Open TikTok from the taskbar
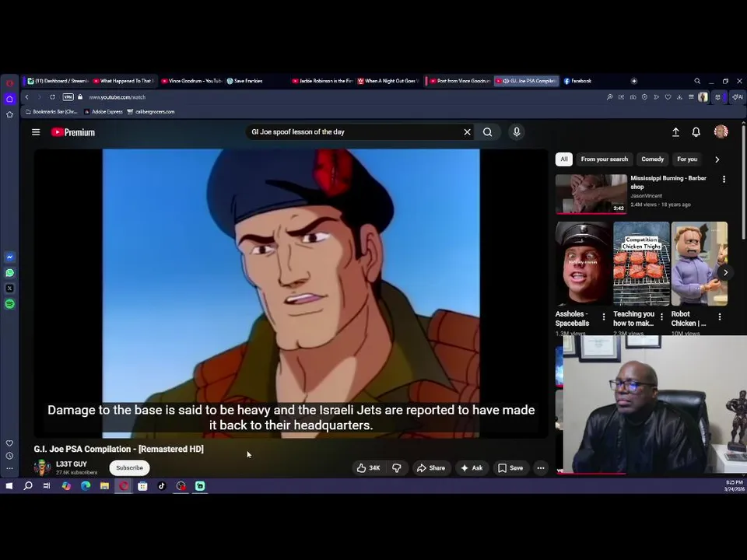Viewport: 747px width, 560px height. point(162,485)
